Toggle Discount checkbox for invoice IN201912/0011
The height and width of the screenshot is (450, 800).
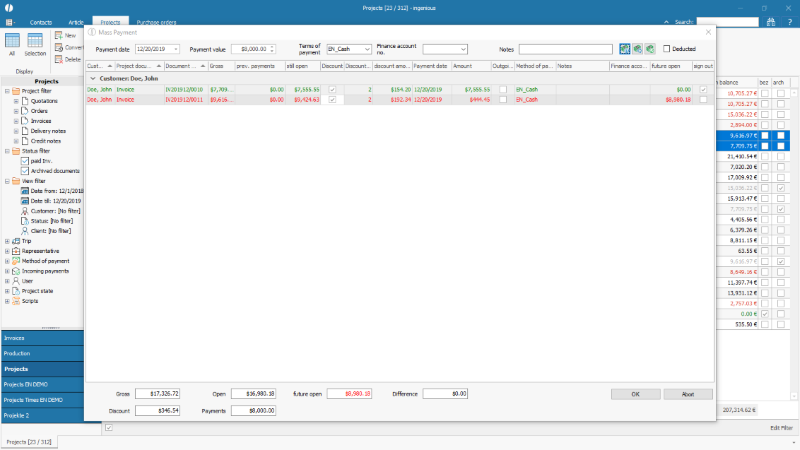[332, 99]
